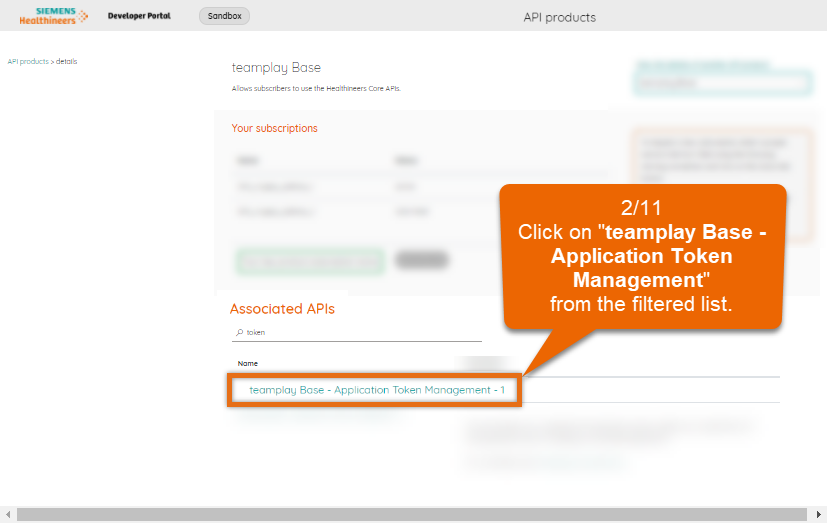Viewport: 827px width, 523px height.
Task: Click the Name column header
Action: pos(247,363)
